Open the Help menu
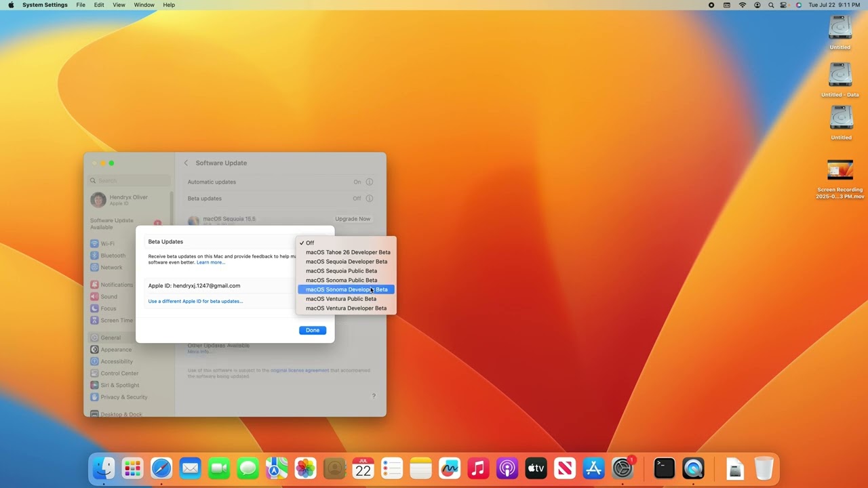The width and height of the screenshot is (868, 488). pyautogui.click(x=169, y=5)
